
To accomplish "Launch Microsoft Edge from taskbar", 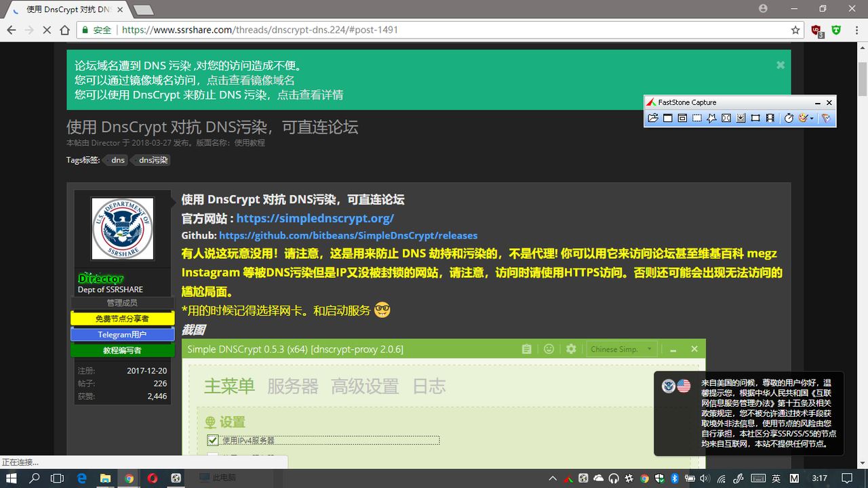I will [x=82, y=478].
